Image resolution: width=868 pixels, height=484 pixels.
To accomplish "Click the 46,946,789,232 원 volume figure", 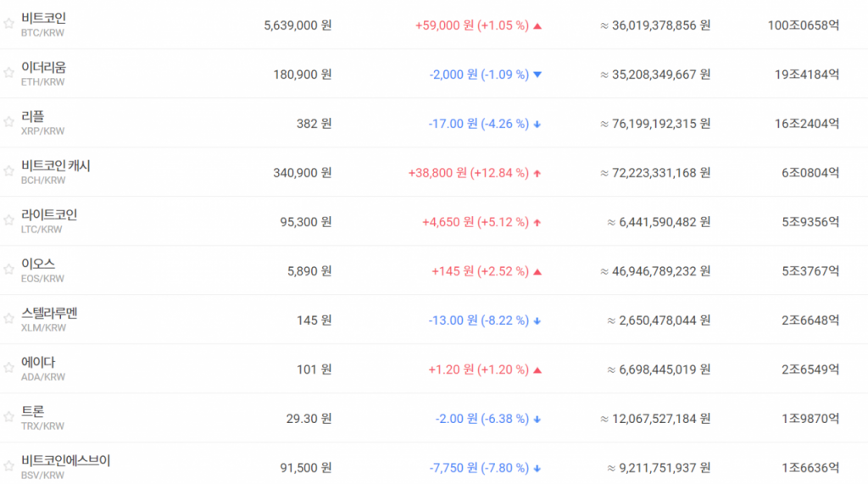I will tap(655, 271).
